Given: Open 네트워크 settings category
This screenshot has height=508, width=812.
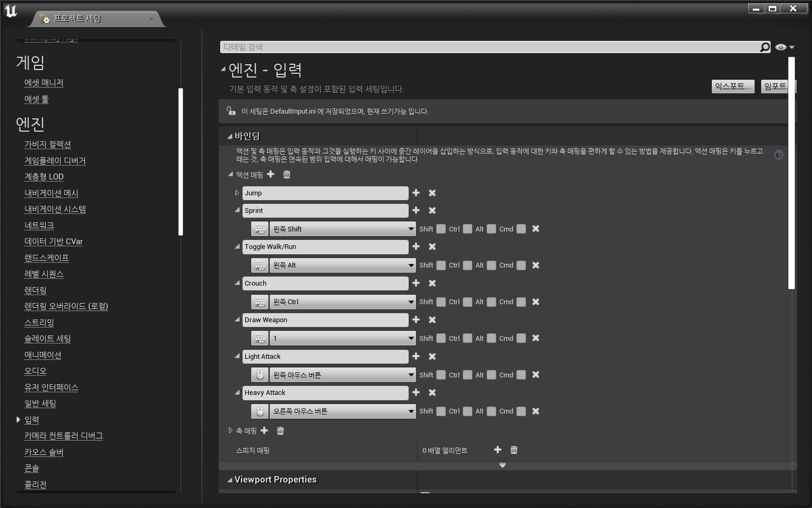Looking at the screenshot, I should (x=39, y=226).
